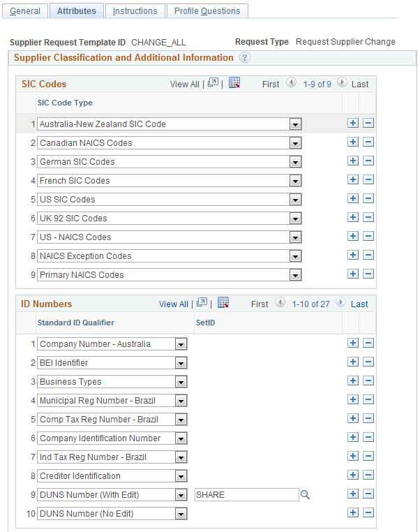Show previous rows in SIC Codes grid
The width and height of the screenshot is (420, 532).
click(291, 82)
